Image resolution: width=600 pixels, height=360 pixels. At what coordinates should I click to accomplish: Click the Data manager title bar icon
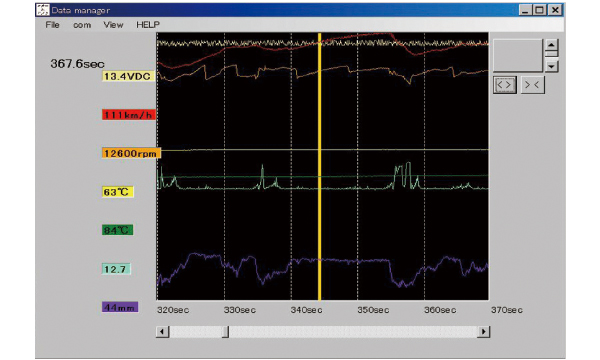pos(43,10)
